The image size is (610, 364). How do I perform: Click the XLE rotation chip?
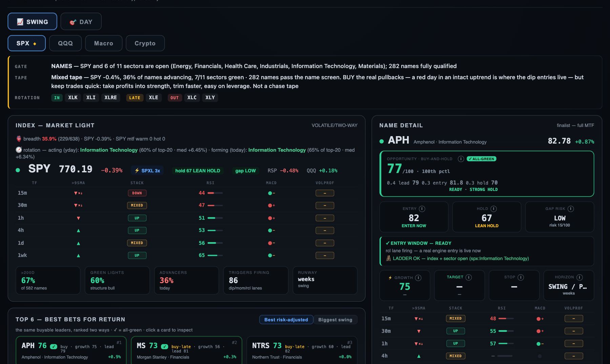click(x=154, y=98)
